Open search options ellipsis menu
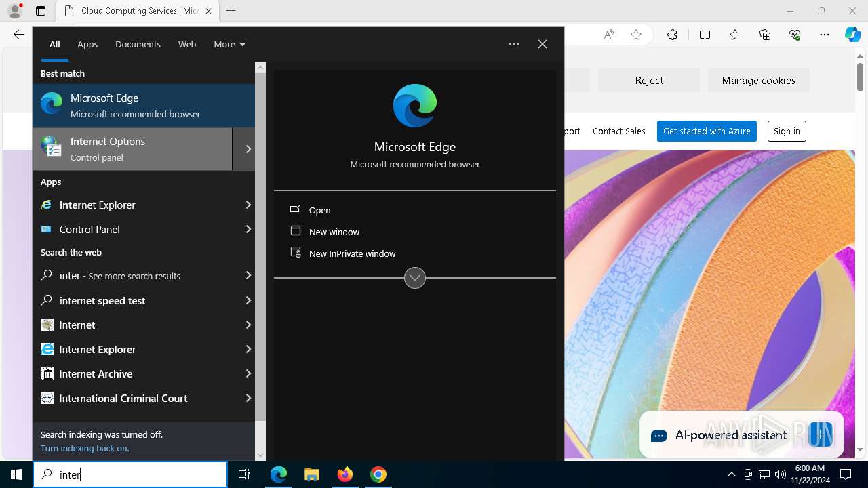The image size is (868, 488). coord(514,44)
